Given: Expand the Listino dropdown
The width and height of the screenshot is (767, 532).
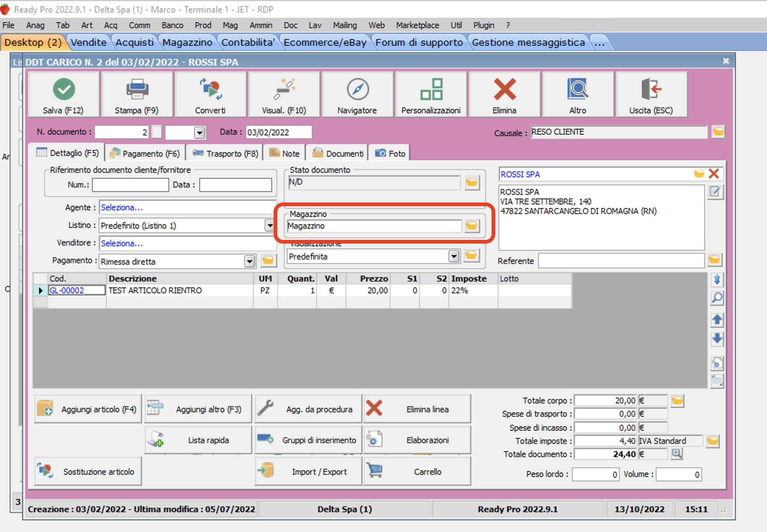Looking at the screenshot, I should (x=269, y=225).
